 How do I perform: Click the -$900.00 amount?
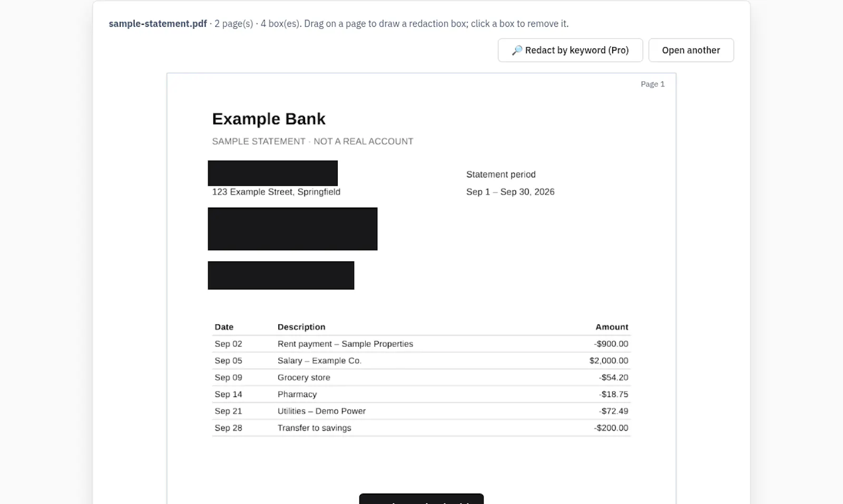click(611, 344)
